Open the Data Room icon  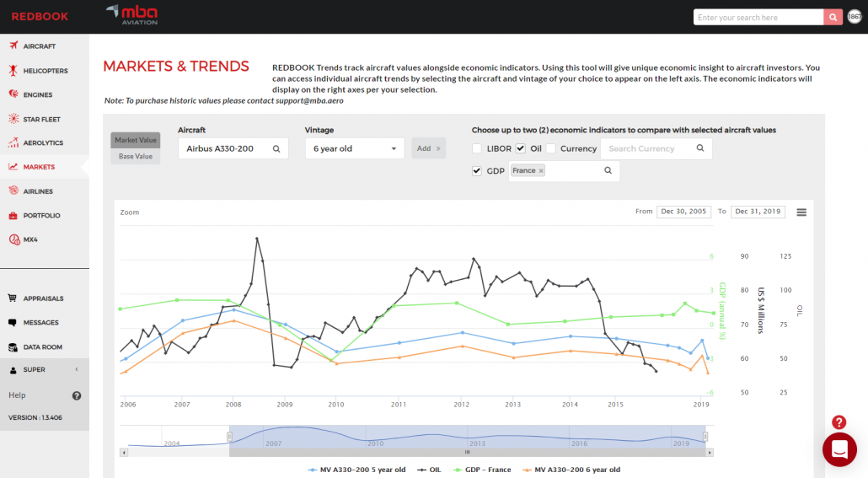[x=13, y=347]
